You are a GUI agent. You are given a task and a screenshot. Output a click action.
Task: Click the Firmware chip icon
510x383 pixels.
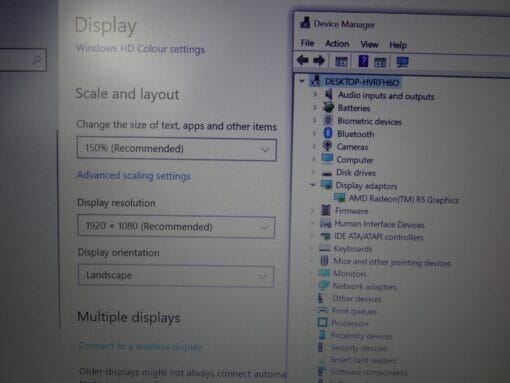pos(326,210)
